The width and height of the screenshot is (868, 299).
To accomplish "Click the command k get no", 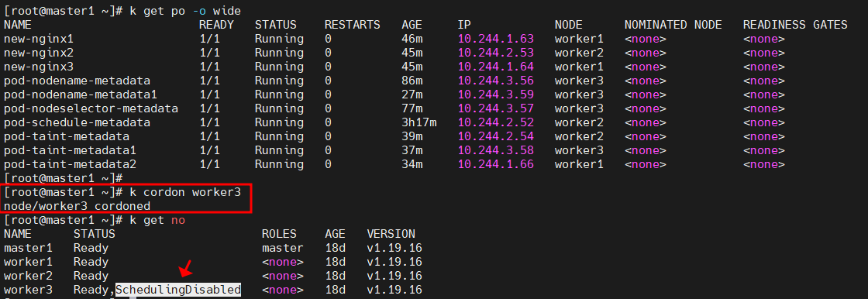I will point(157,220).
